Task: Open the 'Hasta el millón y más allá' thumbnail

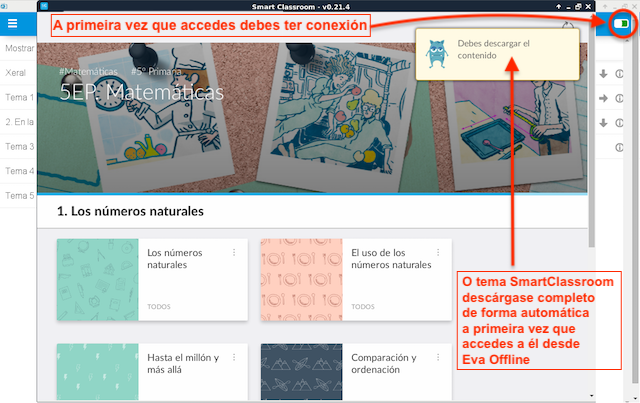Action: [x=98, y=372]
